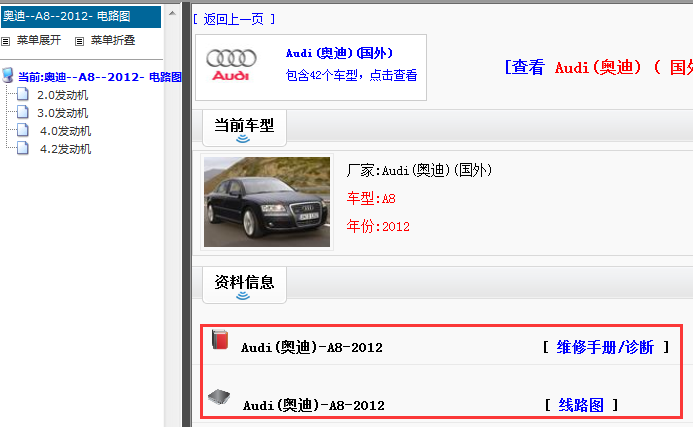
Task: Click the 菜单展开 expand menu icon
Action: 6,42
